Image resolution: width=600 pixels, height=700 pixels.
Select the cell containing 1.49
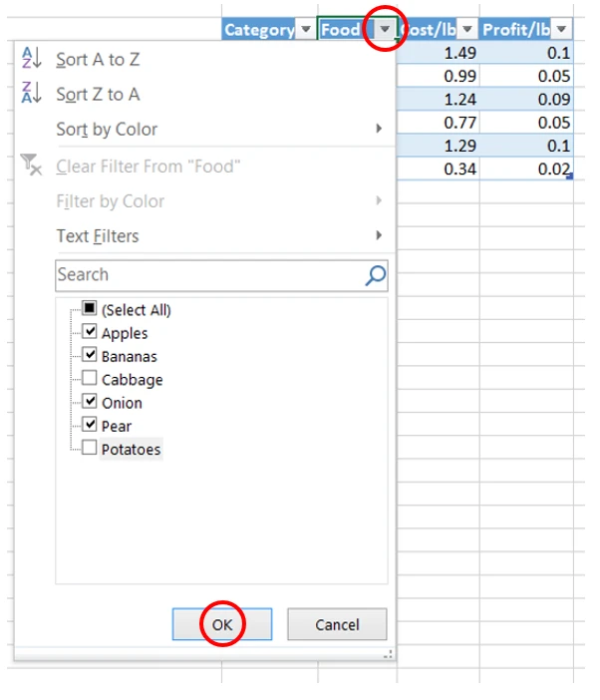tap(437, 53)
